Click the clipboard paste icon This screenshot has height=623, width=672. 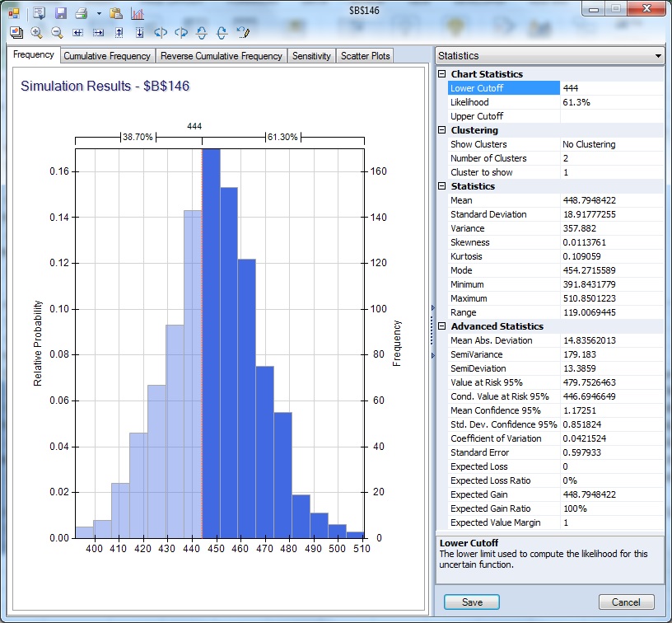(x=116, y=13)
